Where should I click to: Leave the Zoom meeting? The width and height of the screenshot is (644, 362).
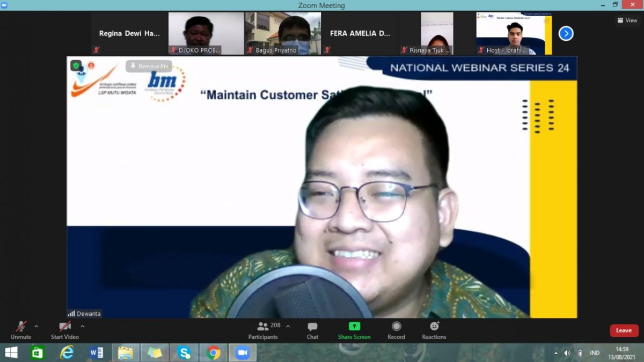click(624, 330)
